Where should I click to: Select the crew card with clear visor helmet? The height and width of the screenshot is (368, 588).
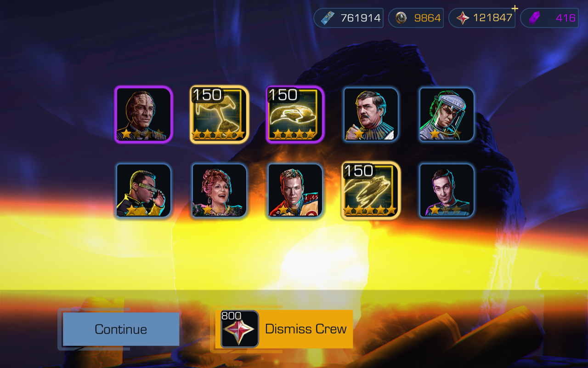point(447,114)
